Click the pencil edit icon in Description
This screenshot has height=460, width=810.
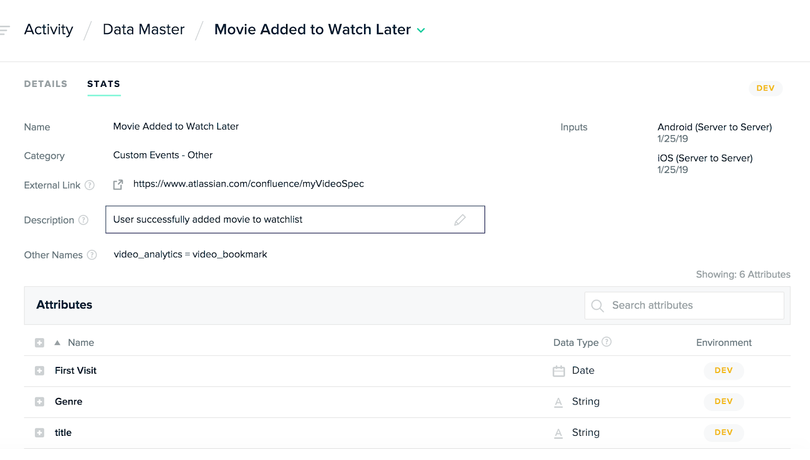coord(460,220)
